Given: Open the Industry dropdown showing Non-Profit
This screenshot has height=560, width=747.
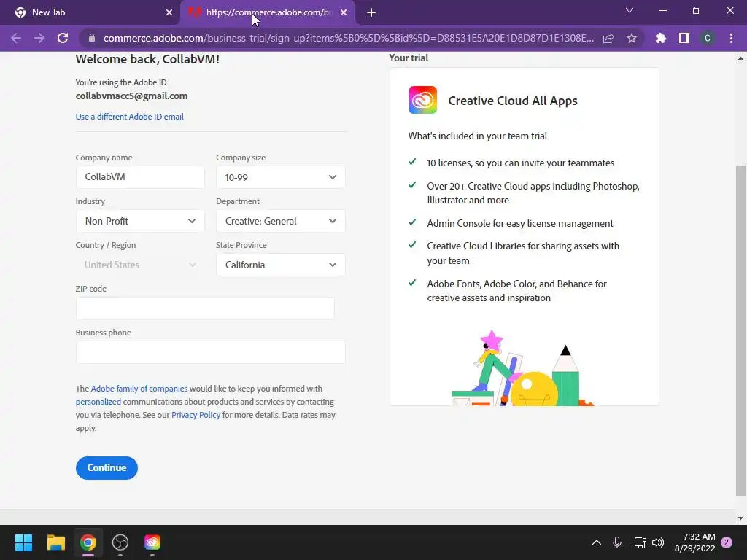Looking at the screenshot, I should tap(140, 221).
